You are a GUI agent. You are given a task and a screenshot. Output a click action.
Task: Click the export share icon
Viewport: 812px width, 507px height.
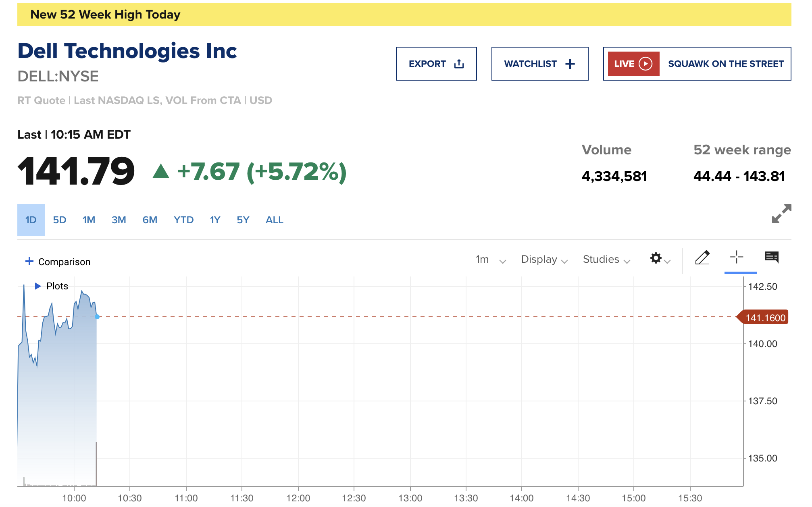pyautogui.click(x=459, y=64)
